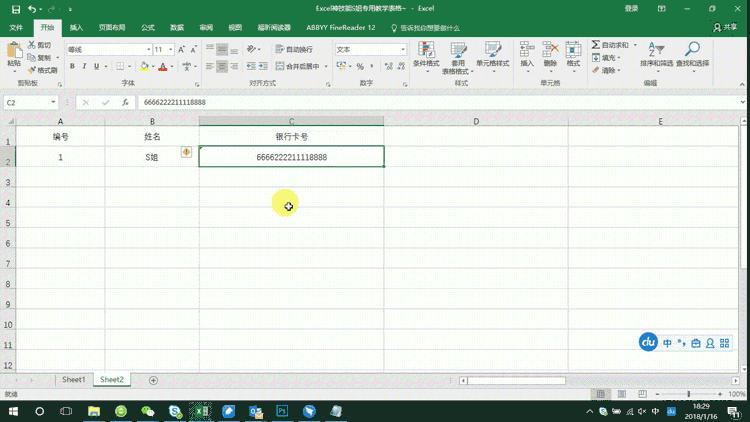
Task: Increase indent icon in alignment group
Action: click(x=263, y=66)
